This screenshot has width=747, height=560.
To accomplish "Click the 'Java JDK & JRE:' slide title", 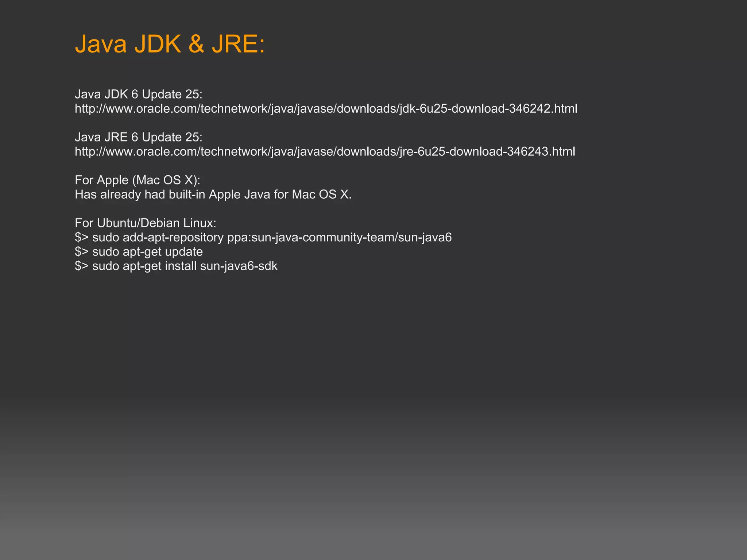I will (170, 44).
